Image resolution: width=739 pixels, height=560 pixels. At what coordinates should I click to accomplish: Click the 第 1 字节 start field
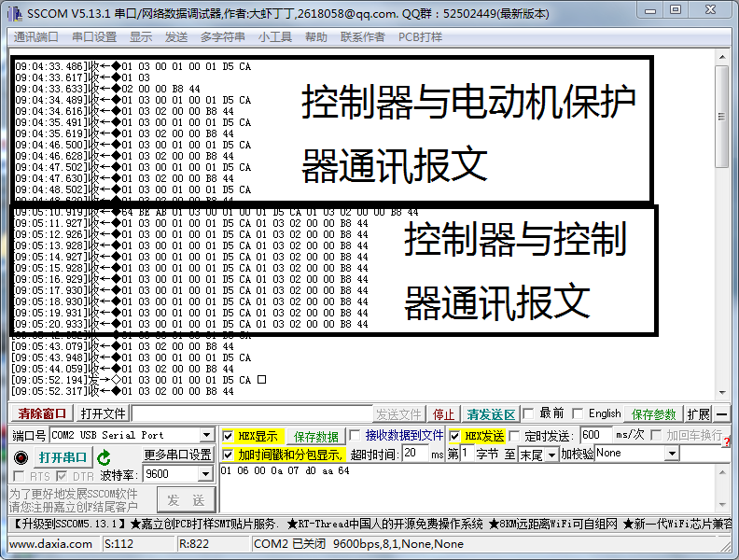[x=467, y=453]
